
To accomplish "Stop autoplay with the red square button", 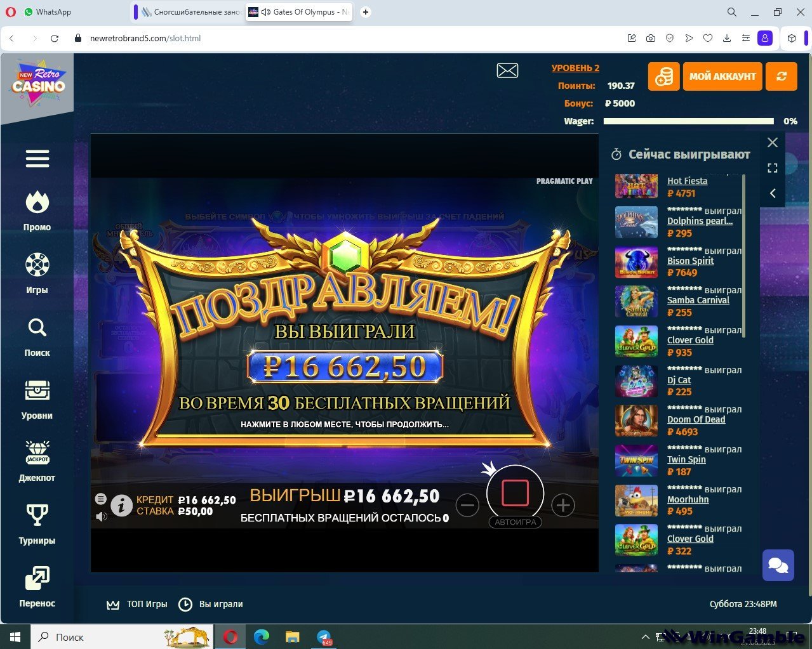I will pos(515,493).
